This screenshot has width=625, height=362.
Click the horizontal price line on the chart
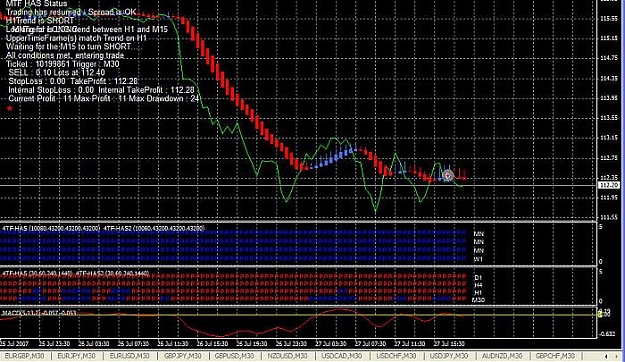(x=298, y=186)
